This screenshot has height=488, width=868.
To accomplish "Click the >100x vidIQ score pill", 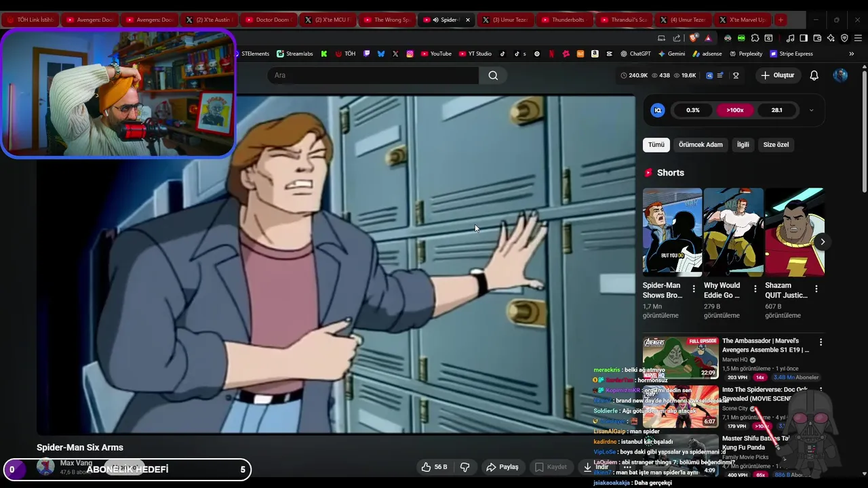I will [735, 110].
